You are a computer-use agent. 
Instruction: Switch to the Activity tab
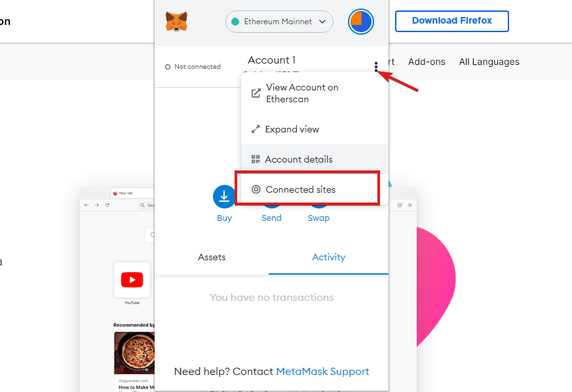point(329,257)
